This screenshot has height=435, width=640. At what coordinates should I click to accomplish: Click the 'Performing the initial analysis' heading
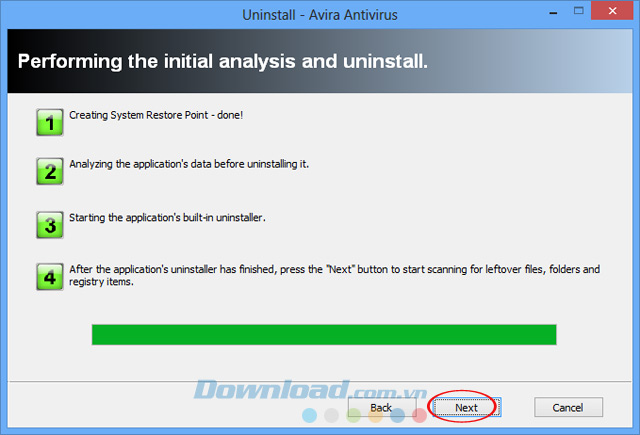(223, 62)
